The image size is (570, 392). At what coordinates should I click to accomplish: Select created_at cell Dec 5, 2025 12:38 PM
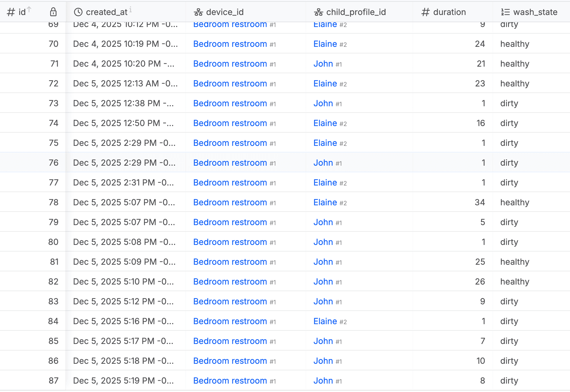(x=126, y=103)
